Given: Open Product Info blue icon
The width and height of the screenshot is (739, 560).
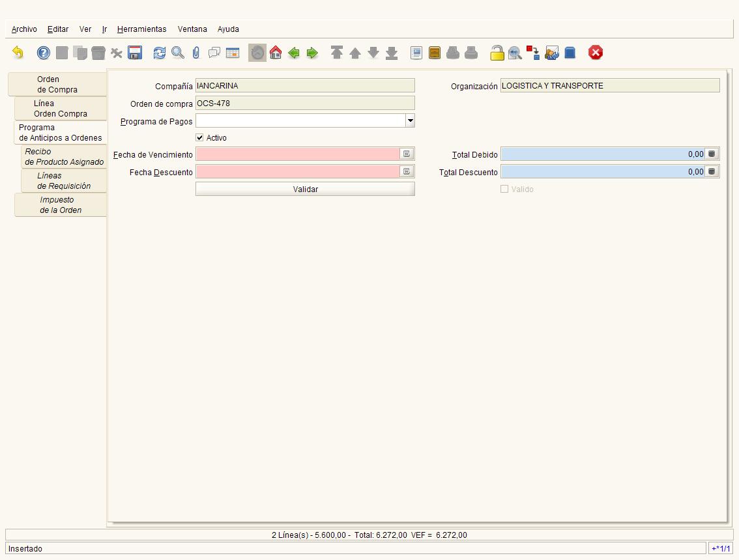Looking at the screenshot, I should (x=570, y=52).
